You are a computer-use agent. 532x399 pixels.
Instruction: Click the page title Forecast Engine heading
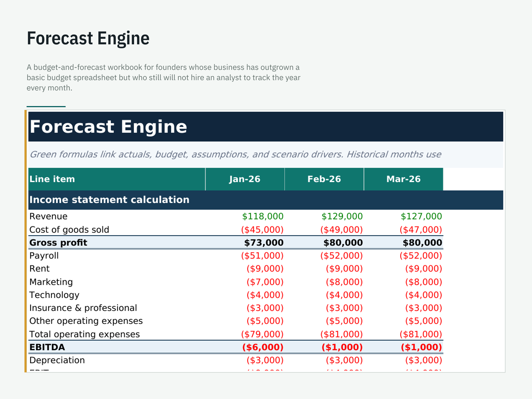point(88,38)
